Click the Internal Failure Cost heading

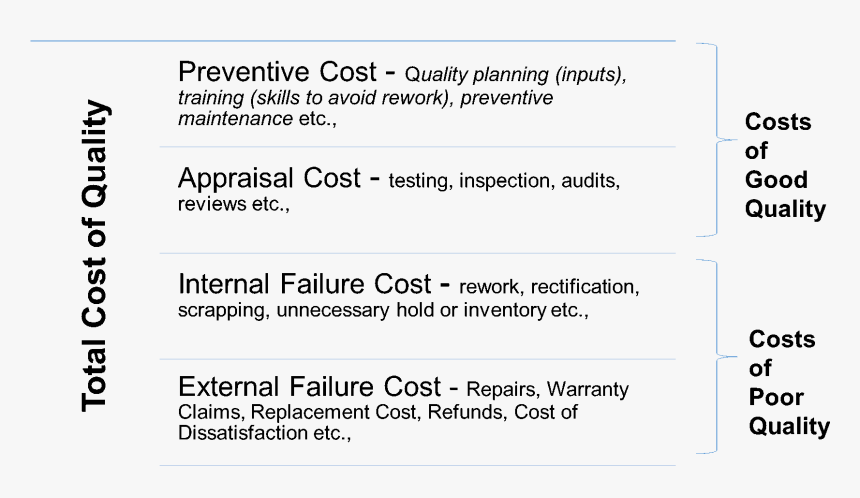coord(304,284)
